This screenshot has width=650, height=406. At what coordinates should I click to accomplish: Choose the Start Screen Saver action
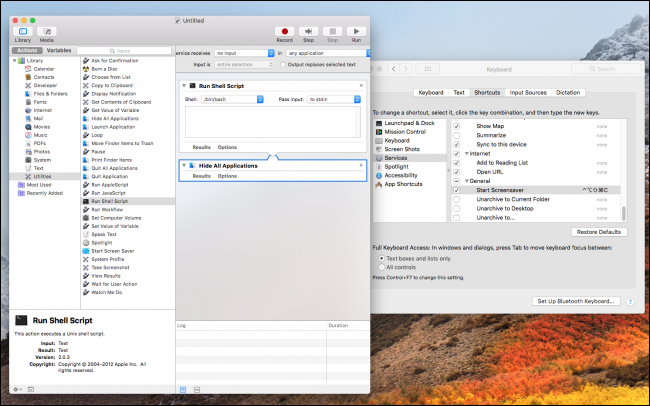pos(112,251)
